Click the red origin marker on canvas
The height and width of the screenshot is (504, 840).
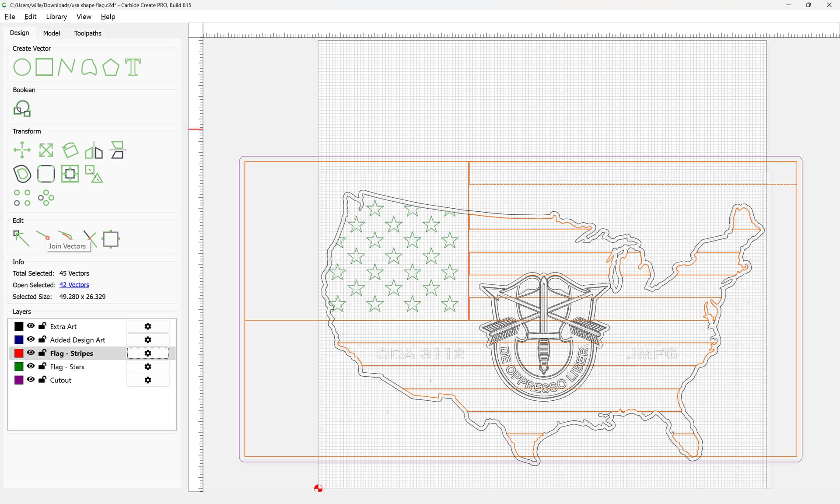318,488
